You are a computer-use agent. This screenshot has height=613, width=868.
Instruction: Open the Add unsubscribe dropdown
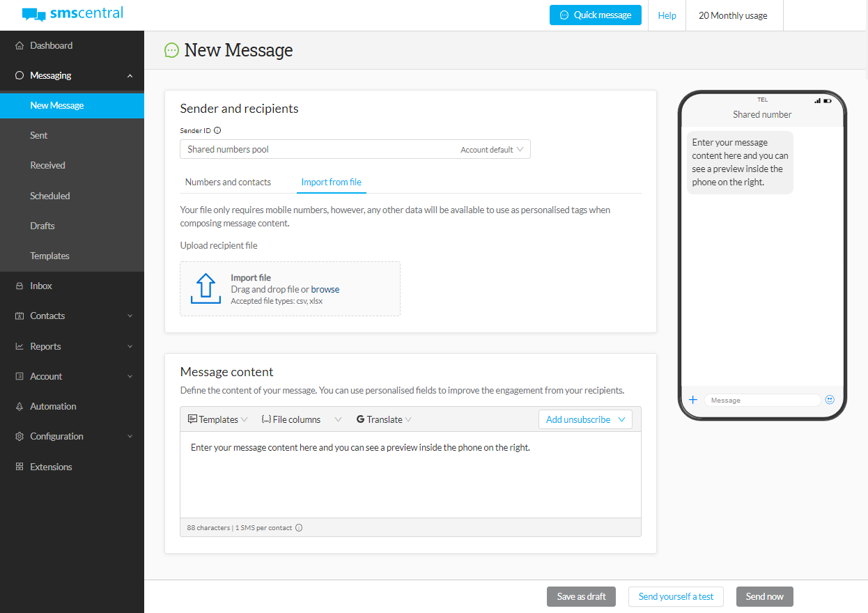click(585, 419)
